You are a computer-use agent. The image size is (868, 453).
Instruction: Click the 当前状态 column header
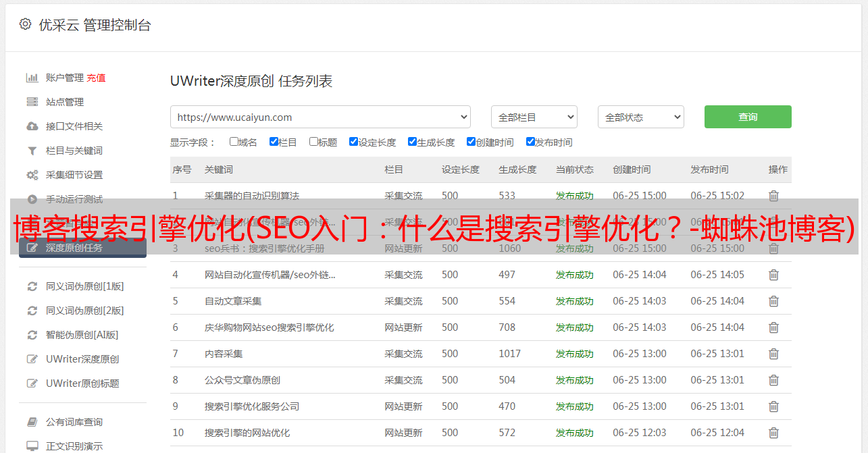(x=575, y=169)
